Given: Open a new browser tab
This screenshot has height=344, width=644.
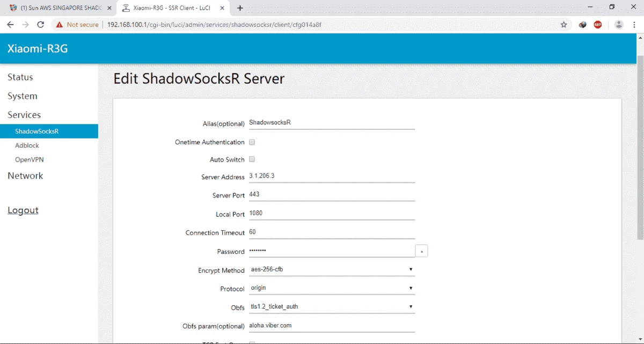Looking at the screenshot, I should [x=240, y=8].
